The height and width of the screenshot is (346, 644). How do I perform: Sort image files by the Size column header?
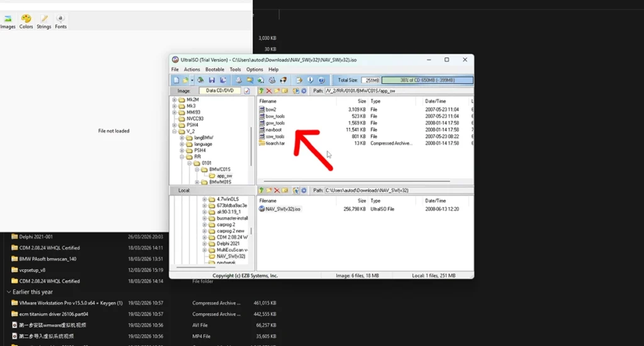click(x=362, y=101)
